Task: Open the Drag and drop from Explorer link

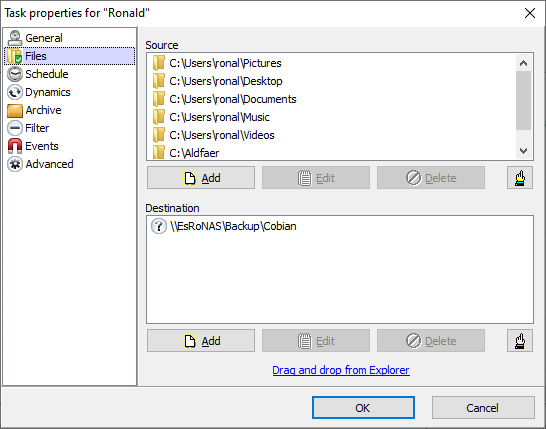Action: (341, 370)
